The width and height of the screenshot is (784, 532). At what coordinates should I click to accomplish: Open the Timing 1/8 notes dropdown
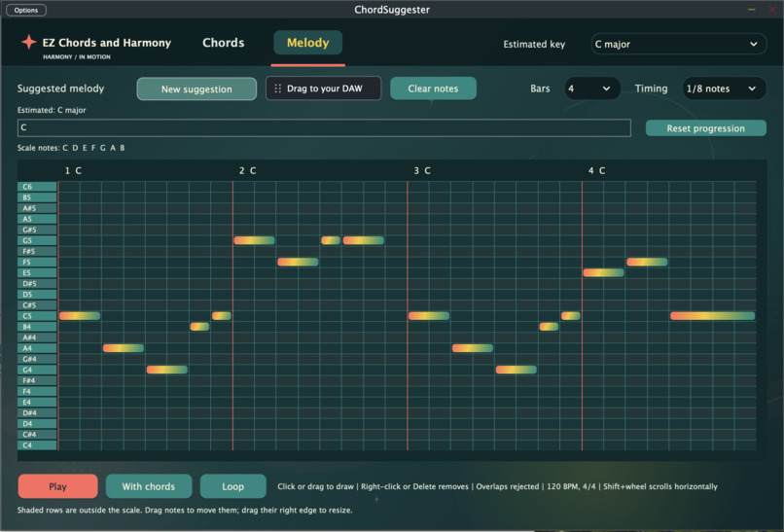723,89
